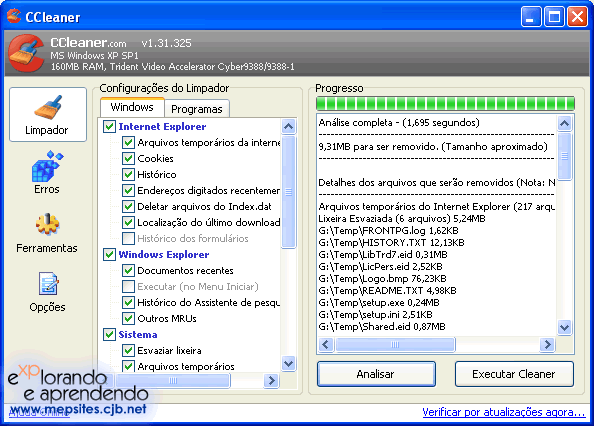This screenshot has height=426, width=594.
Task: Open the Ferramentas tools section
Action: pyautogui.click(x=47, y=233)
